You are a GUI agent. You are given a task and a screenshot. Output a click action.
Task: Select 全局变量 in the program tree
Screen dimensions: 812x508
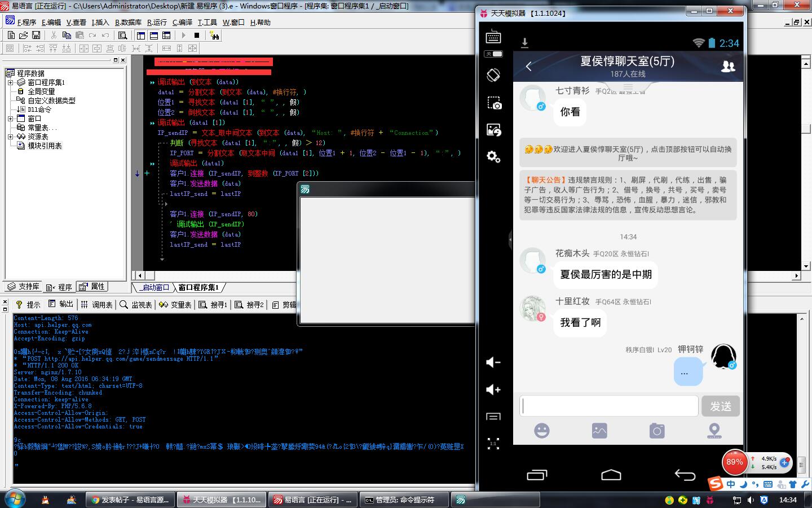click(41, 91)
